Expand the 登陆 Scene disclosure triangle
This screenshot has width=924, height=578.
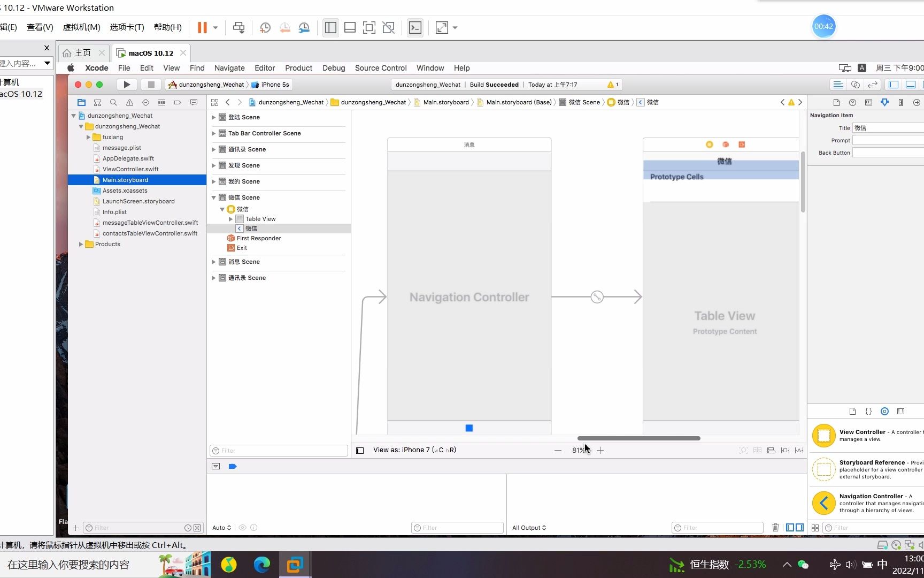pyautogui.click(x=213, y=117)
